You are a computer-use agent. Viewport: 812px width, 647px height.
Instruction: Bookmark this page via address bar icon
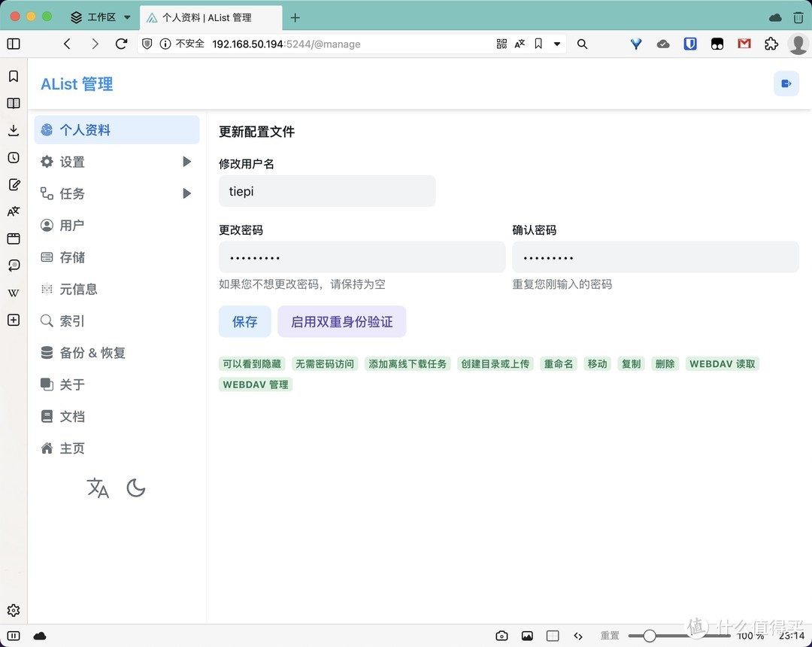pyautogui.click(x=538, y=44)
